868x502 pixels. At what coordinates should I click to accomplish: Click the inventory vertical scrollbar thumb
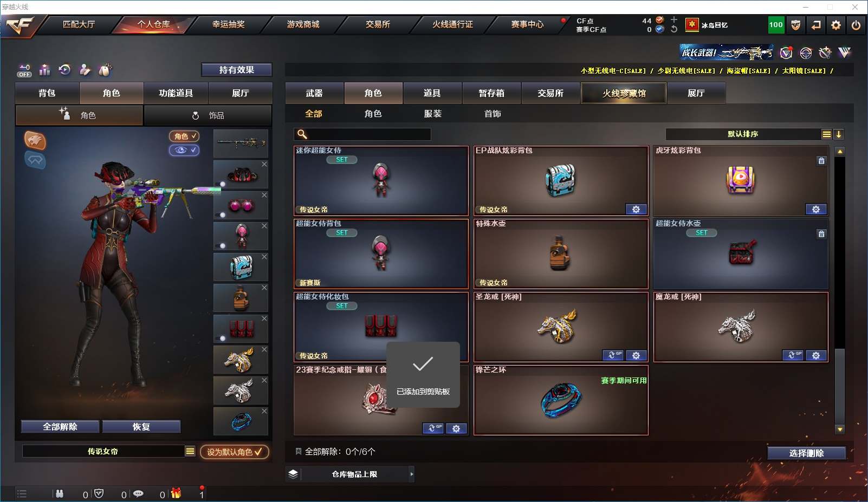840,386
